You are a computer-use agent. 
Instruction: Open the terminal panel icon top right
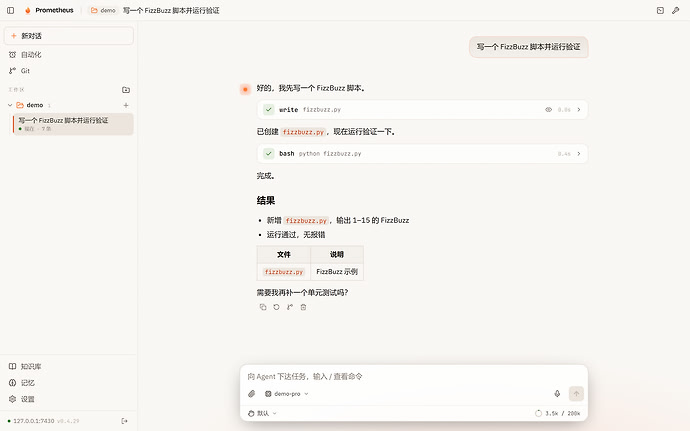660,10
